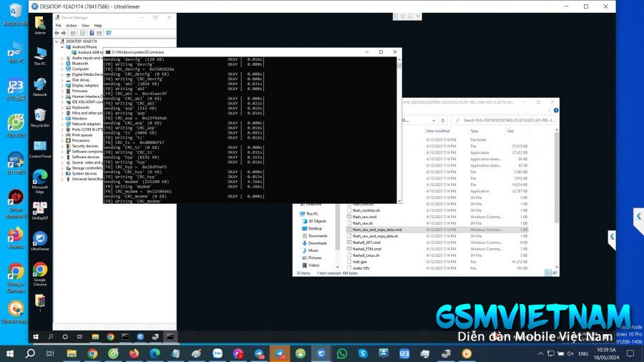Open File Explorer address bar dropdown
644x362 pixels.
434,120
